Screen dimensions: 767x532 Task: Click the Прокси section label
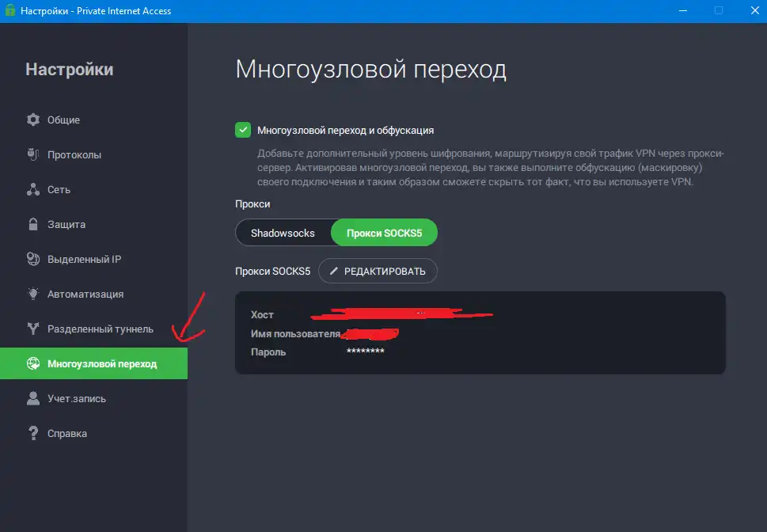(x=253, y=204)
